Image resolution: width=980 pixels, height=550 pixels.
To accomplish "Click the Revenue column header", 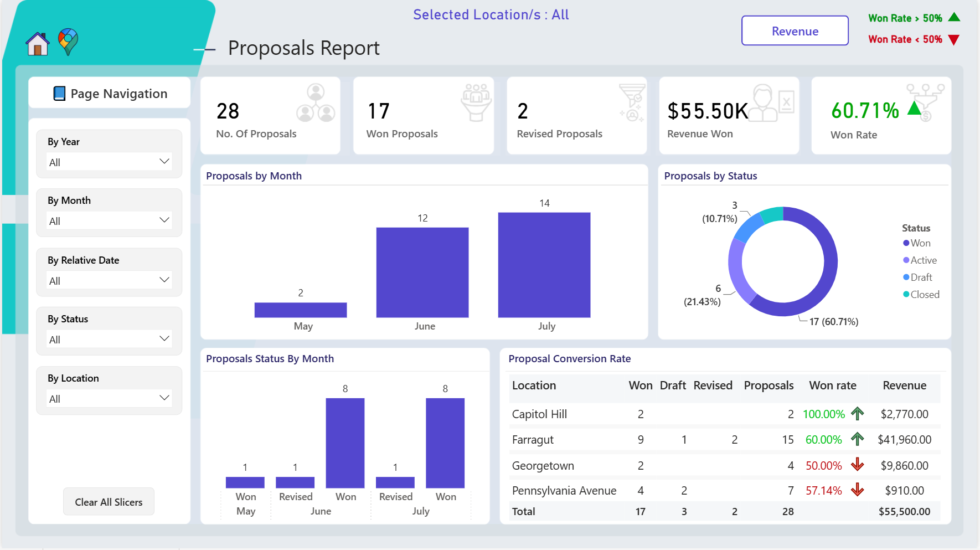I will [904, 385].
